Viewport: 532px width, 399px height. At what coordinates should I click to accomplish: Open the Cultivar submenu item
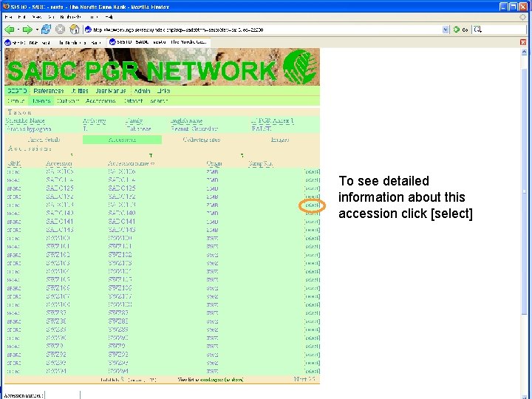[68, 101]
